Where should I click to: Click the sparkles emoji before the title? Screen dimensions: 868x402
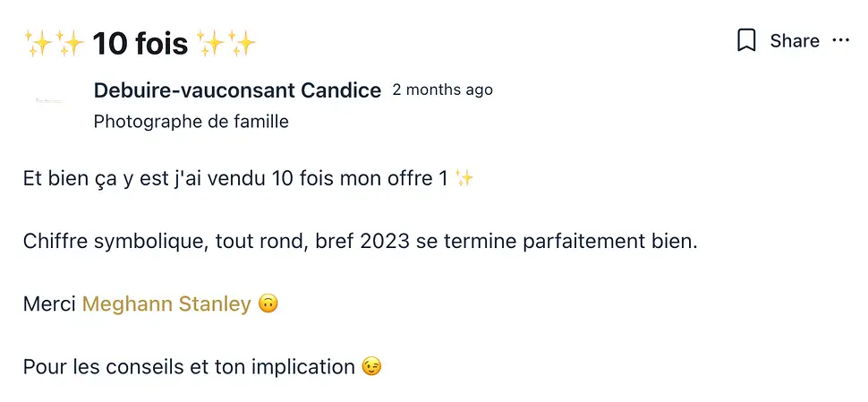click(55, 43)
